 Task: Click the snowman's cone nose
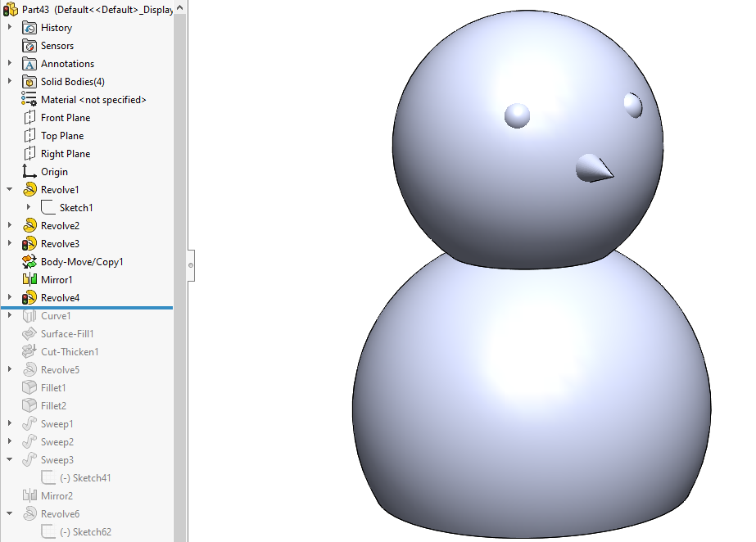point(594,168)
